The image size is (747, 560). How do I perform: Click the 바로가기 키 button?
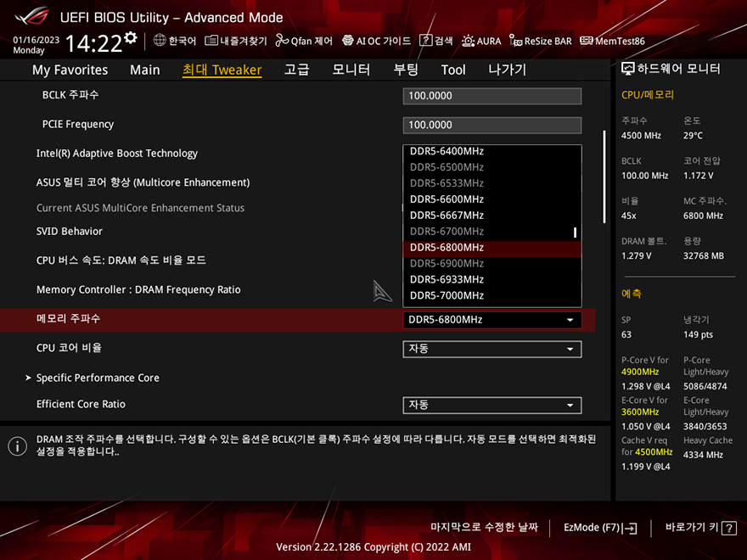point(700,528)
